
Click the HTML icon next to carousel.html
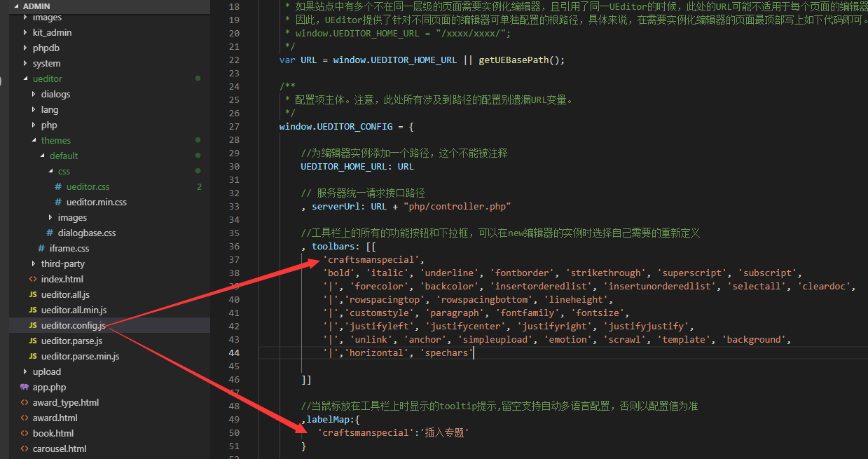coord(25,448)
